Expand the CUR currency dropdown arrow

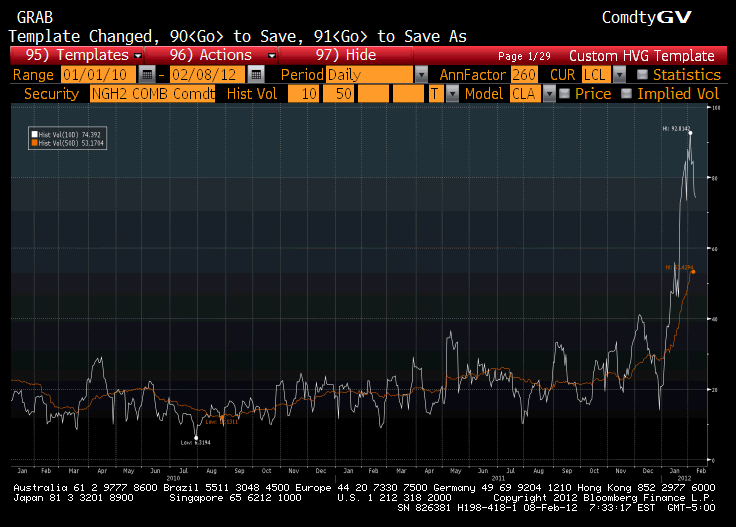point(620,75)
